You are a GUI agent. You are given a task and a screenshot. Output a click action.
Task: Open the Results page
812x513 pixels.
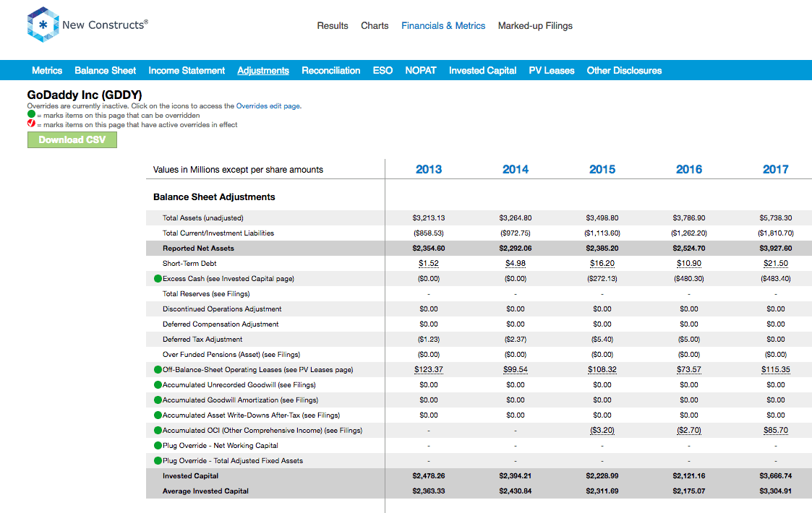(333, 26)
